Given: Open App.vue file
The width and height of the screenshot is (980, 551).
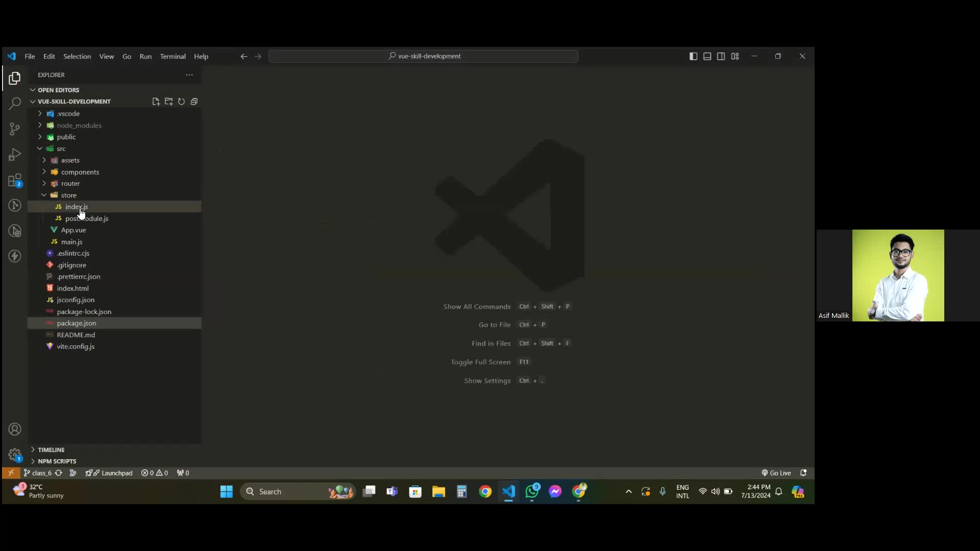Looking at the screenshot, I should (x=114, y=230).
